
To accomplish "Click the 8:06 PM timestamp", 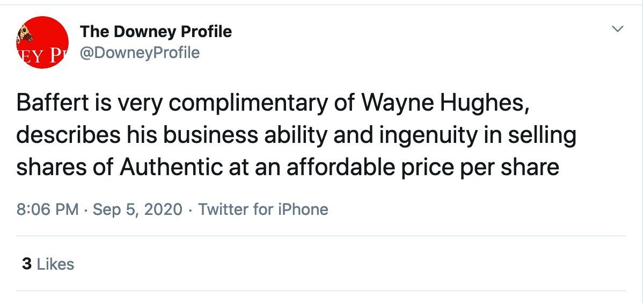I will click(x=48, y=209).
